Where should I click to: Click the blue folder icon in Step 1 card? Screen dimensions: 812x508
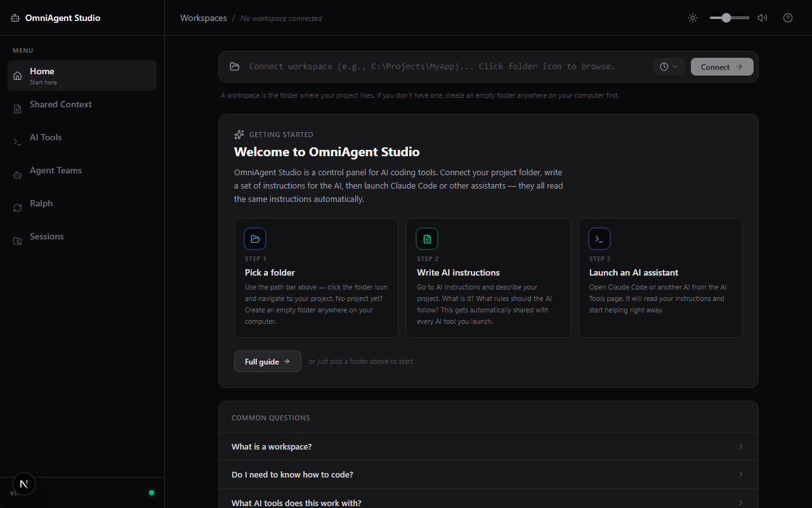255,239
